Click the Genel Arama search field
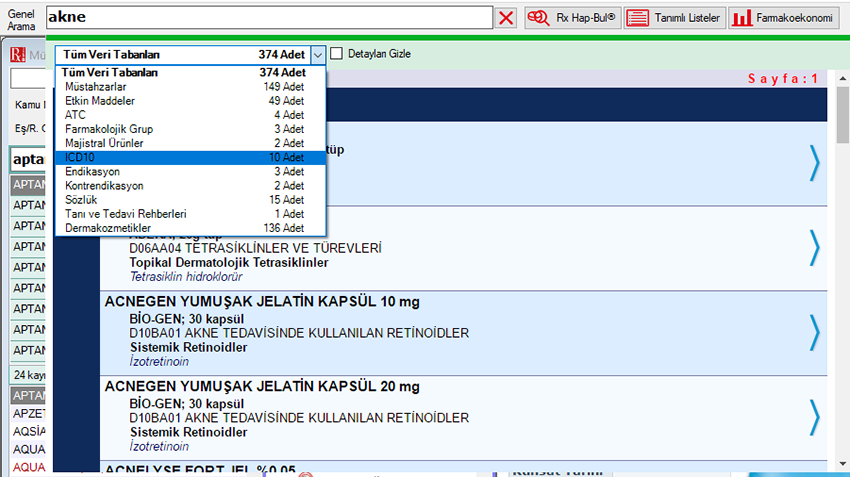 coord(268,18)
